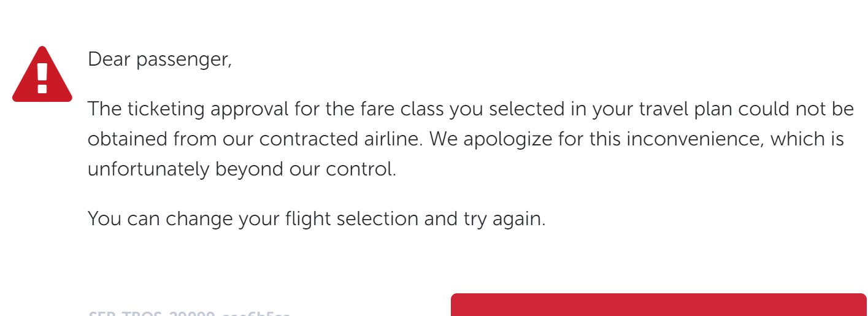Click the "You can change your flight selection" sentence
Viewport: 868px width, 316px height.
(316, 218)
